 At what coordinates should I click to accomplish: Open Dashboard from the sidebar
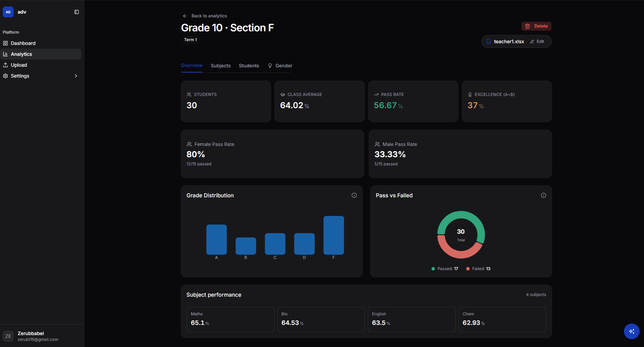(x=41, y=43)
